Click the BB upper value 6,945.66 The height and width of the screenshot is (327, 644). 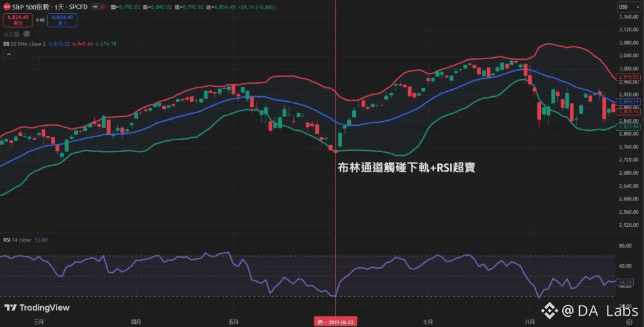click(82, 44)
